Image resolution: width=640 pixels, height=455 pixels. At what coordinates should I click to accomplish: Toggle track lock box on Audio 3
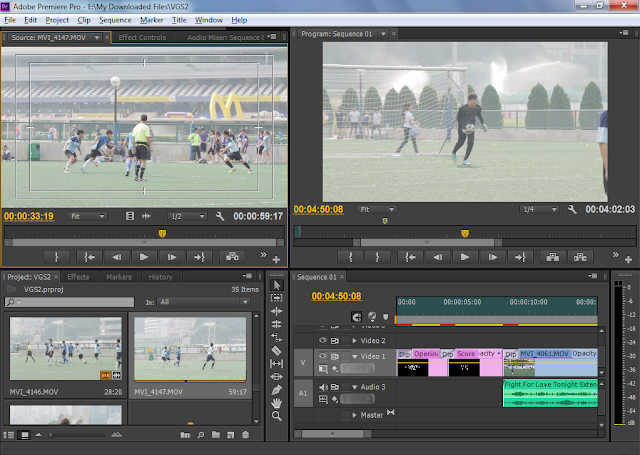[x=346, y=387]
